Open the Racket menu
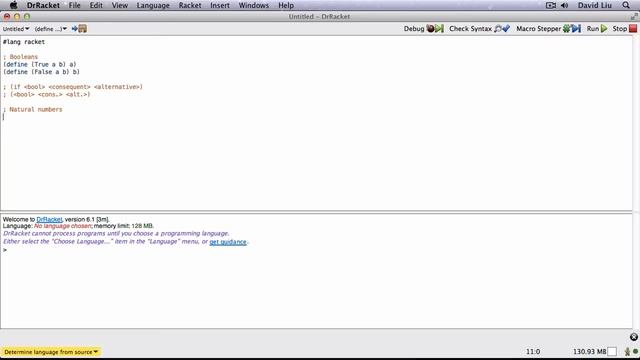Viewport: 640px width, 360px height. point(190,5)
